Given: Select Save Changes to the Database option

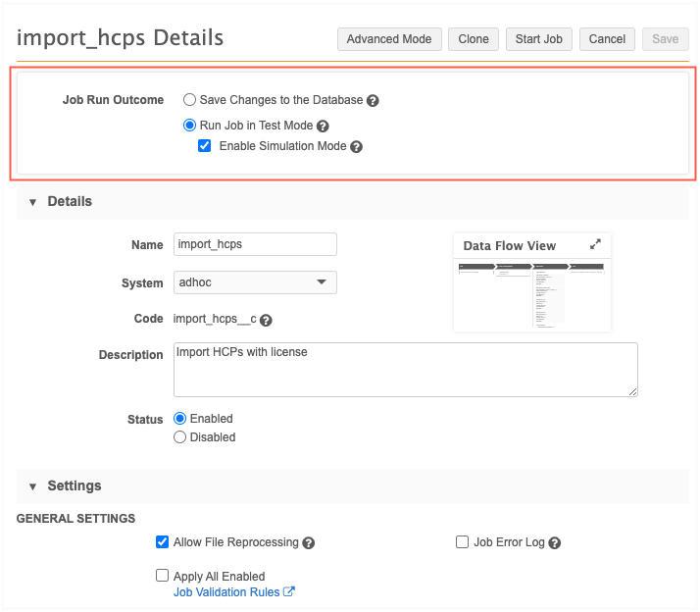Looking at the screenshot, I should coord(190,100).
